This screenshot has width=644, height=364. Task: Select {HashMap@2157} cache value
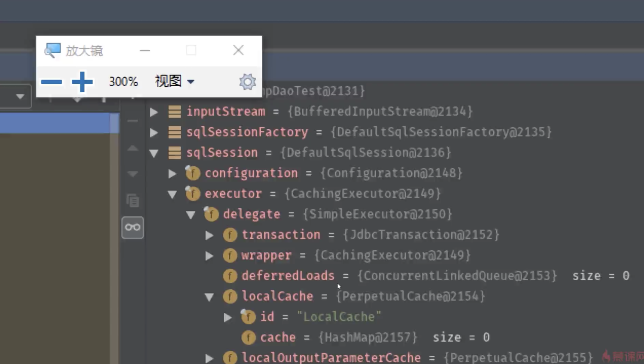coord(368,337)
